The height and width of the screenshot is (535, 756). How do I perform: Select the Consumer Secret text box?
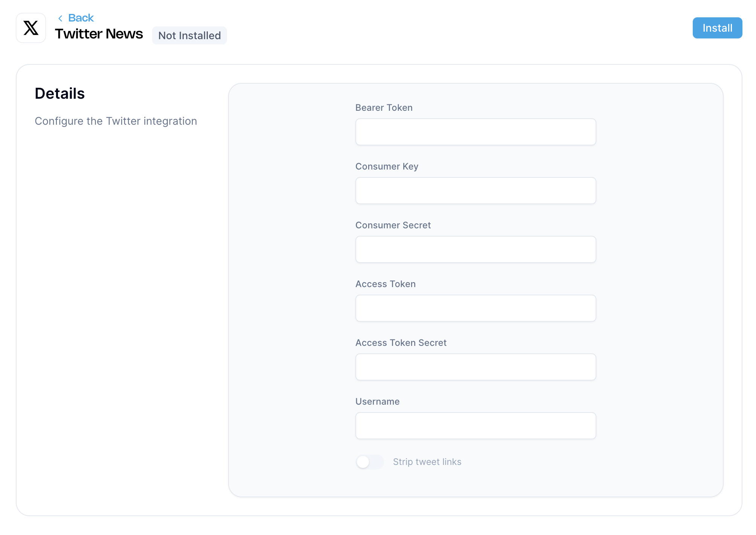[475, 249]
